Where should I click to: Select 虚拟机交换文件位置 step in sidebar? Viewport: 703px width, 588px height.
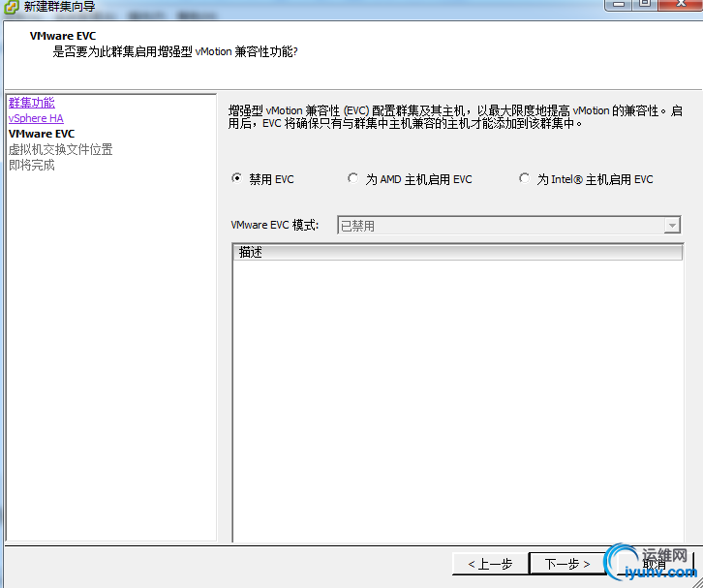click(x=61, y=149)
